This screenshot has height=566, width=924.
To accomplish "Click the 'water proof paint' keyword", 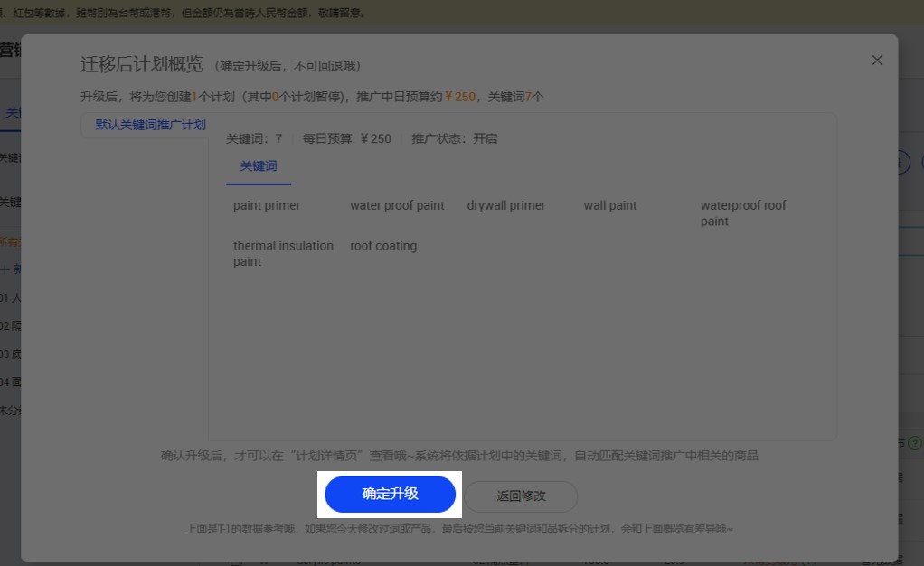I will point(397,206).
